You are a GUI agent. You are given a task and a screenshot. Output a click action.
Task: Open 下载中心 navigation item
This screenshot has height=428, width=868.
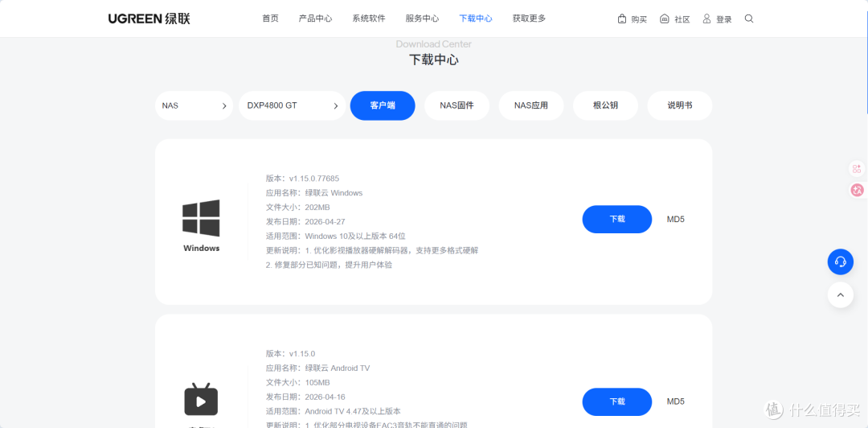click(x=476, y=19)
